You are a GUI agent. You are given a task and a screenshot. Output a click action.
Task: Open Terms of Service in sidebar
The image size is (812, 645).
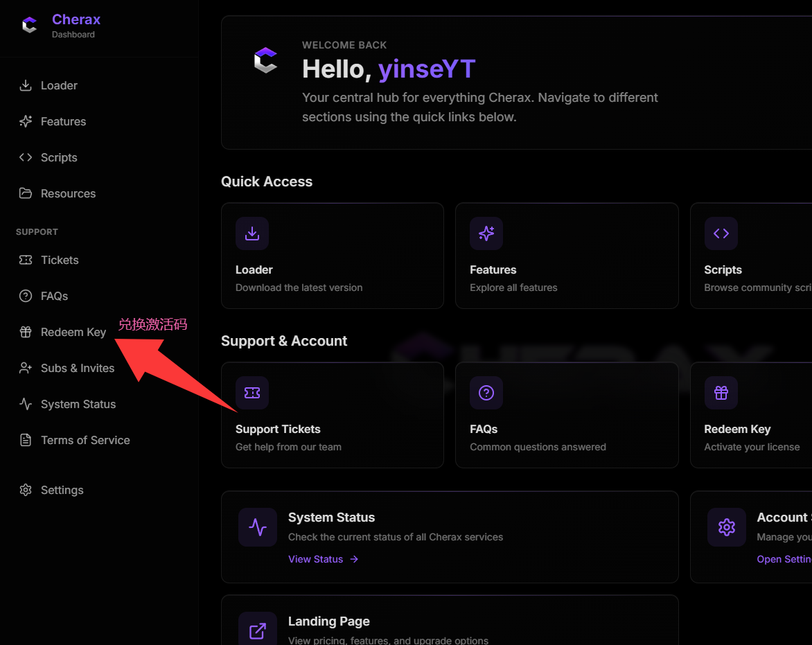pos(85,441)
